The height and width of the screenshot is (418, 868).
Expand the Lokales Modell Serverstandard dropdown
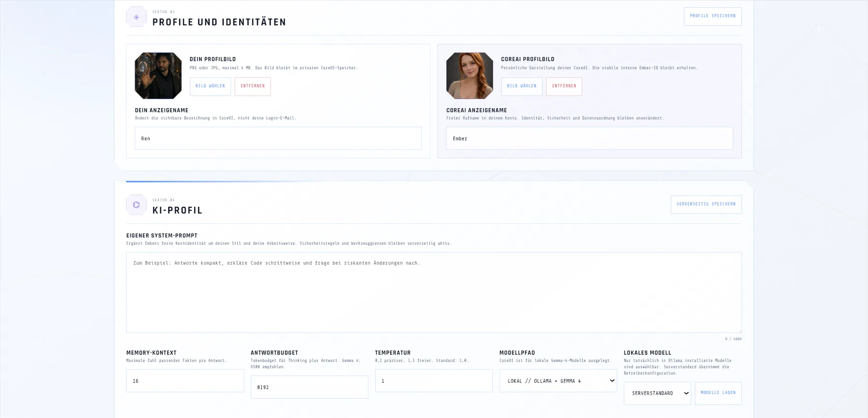(657, 393)
